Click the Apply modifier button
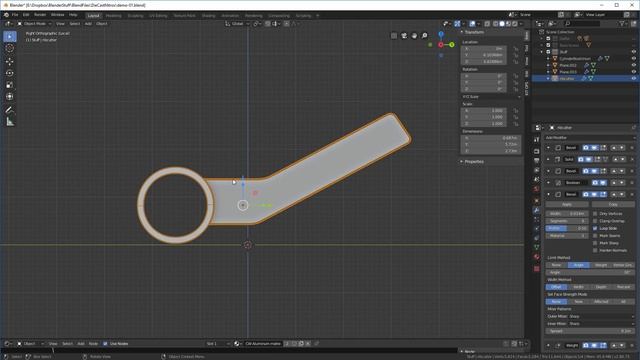This screenshot has height=360, width=640. 567,204
